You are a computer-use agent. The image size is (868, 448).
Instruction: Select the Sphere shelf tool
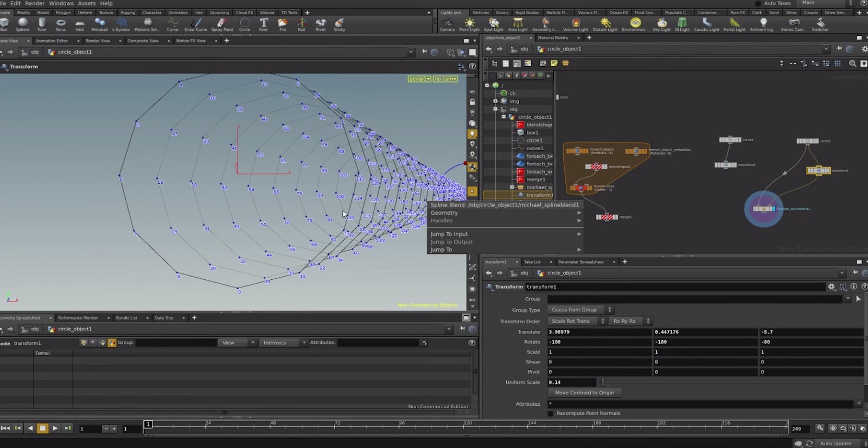pos(22,24)
